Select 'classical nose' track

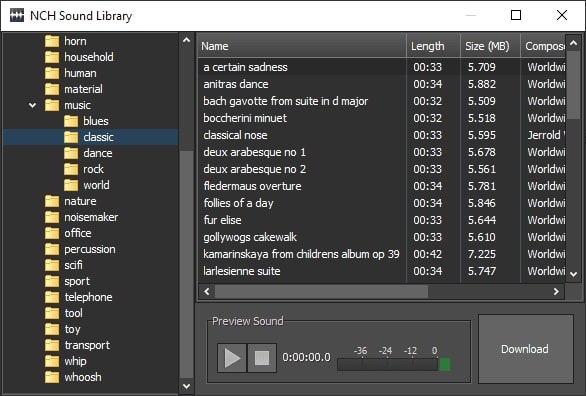(381, 135)
